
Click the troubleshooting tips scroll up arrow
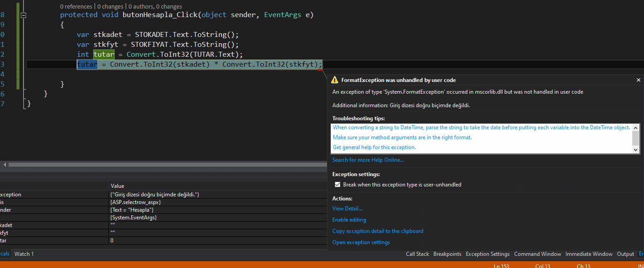coord(636,128)
